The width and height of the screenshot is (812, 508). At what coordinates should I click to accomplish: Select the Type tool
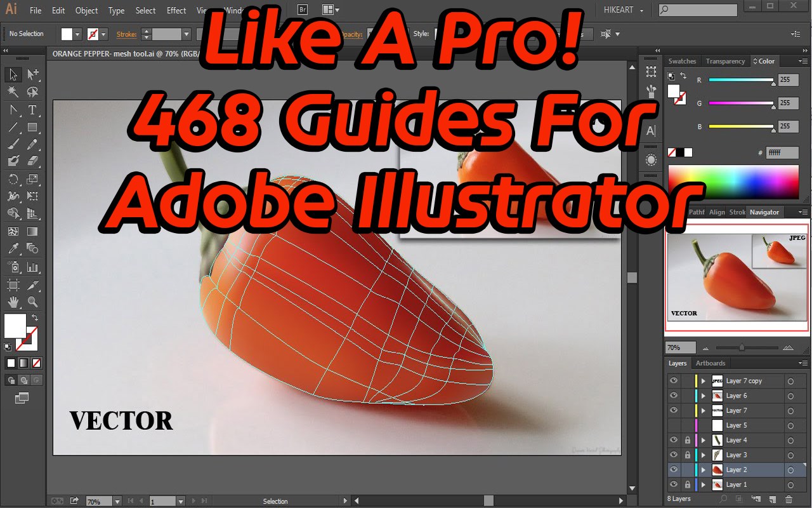click(x=32, y=110)
